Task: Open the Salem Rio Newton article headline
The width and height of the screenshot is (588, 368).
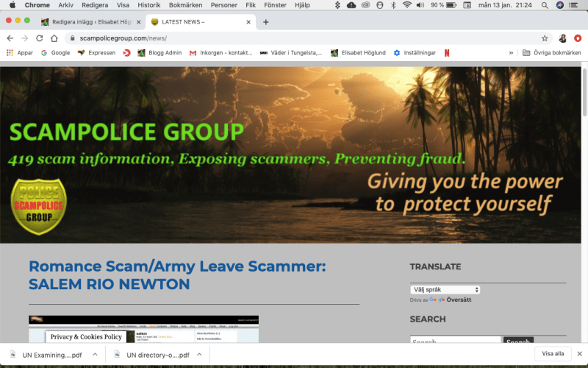Action: pyautogui.click(x=177, y=275)
